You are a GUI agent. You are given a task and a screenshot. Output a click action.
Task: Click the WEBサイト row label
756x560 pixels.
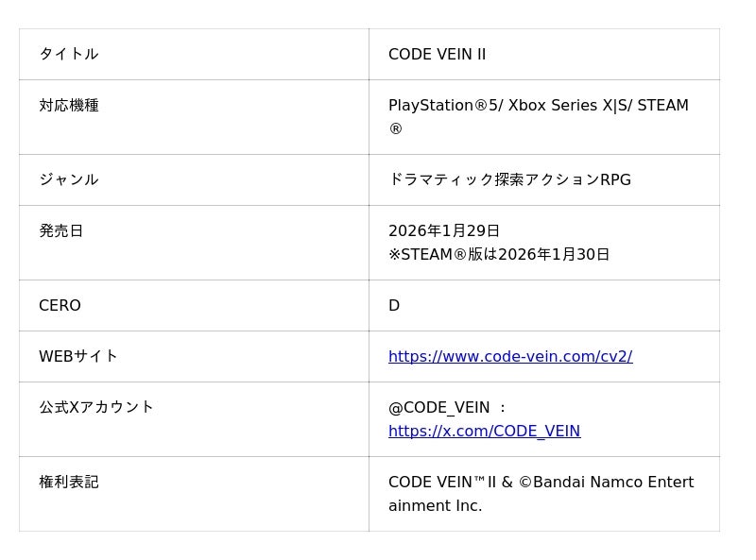click(78, 356)
